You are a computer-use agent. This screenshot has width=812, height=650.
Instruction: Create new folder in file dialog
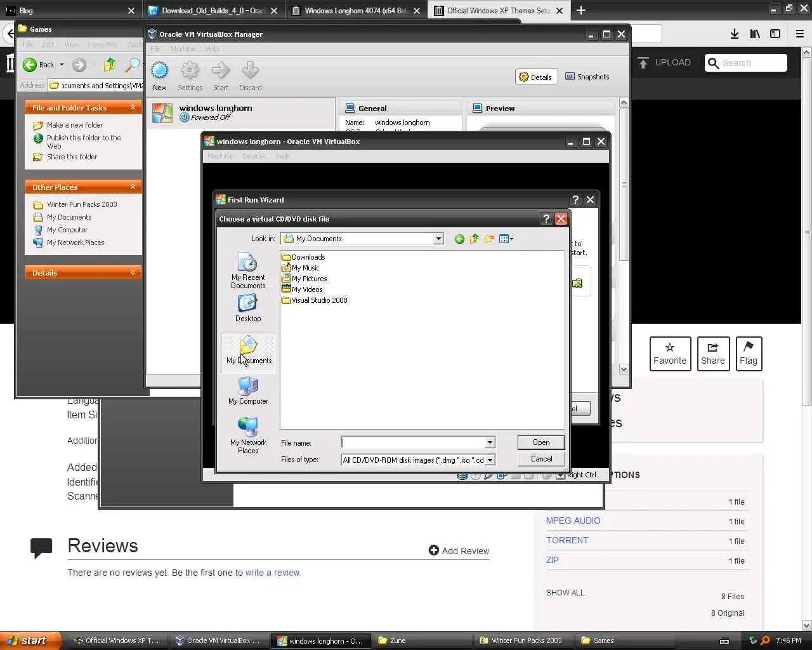pyautogui.click(x=489, y=239)
